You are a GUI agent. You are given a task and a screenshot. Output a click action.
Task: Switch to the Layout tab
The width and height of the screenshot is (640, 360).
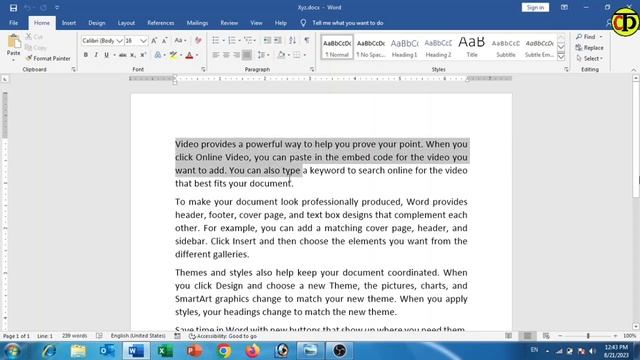pyautogui.click(x=126, y=23)
